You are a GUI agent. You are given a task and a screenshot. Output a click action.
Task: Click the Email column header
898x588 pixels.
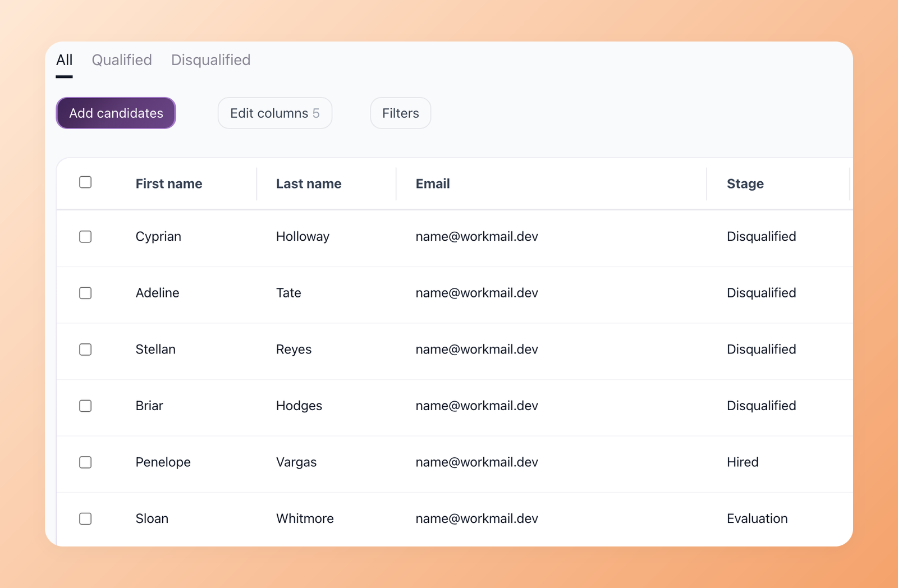433,183
